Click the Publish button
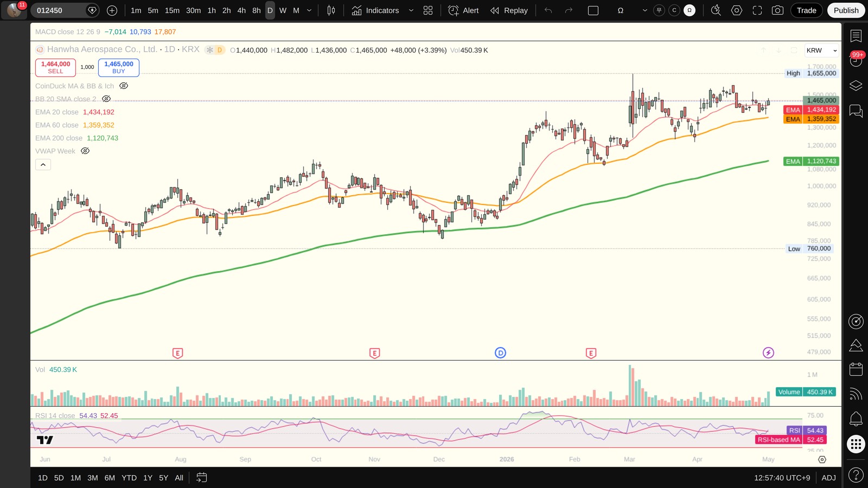 pos(846,10)
